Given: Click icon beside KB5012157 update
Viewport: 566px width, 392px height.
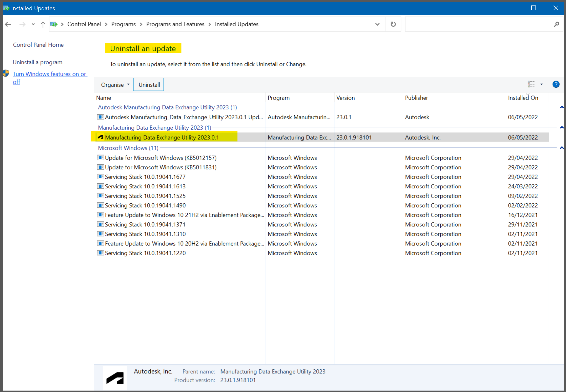Looking at the screenshot, I should point(100,157).
